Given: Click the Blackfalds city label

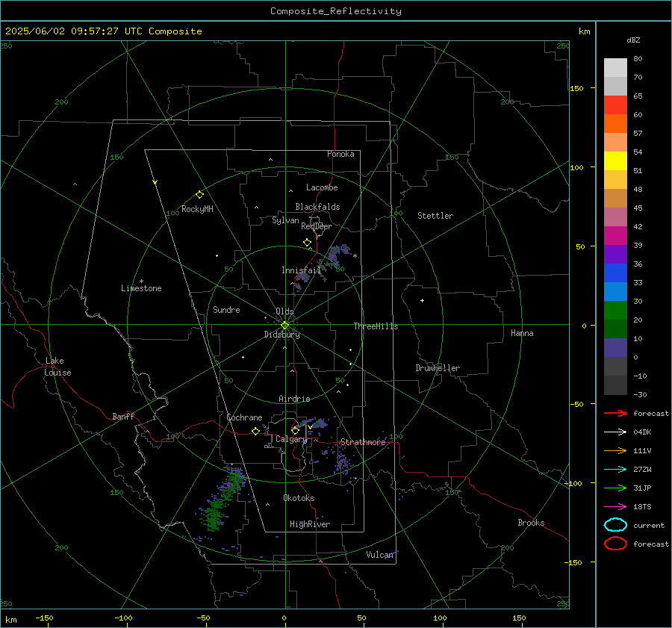Looking at the screenshot, I should point(317,207).
